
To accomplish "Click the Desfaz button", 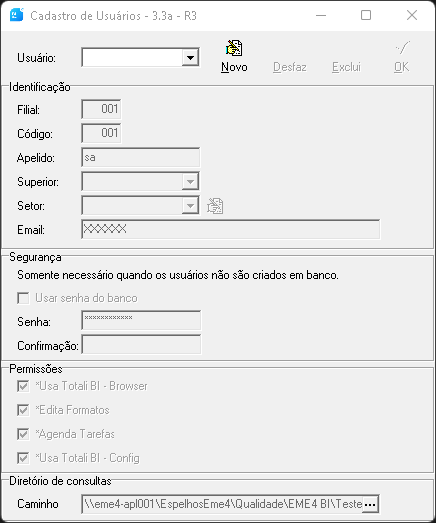I will click(290, 67).
